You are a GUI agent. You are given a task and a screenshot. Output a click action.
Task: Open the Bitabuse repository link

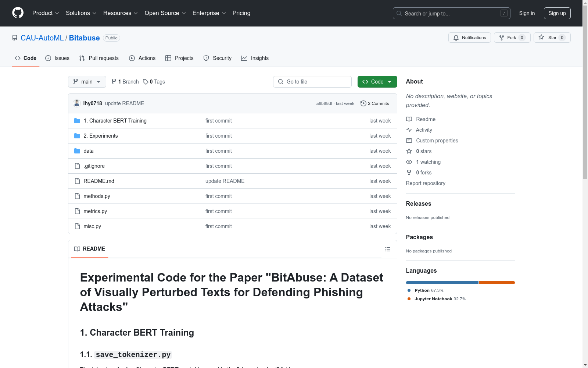pos(84,38)
